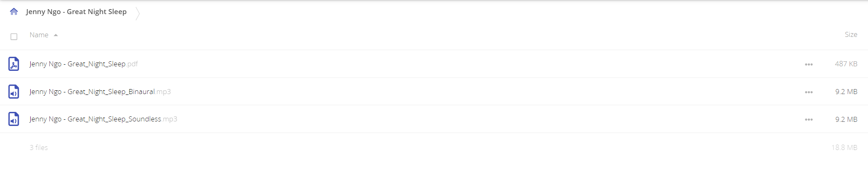Sort files by Size column

click(x=851, y=34)
